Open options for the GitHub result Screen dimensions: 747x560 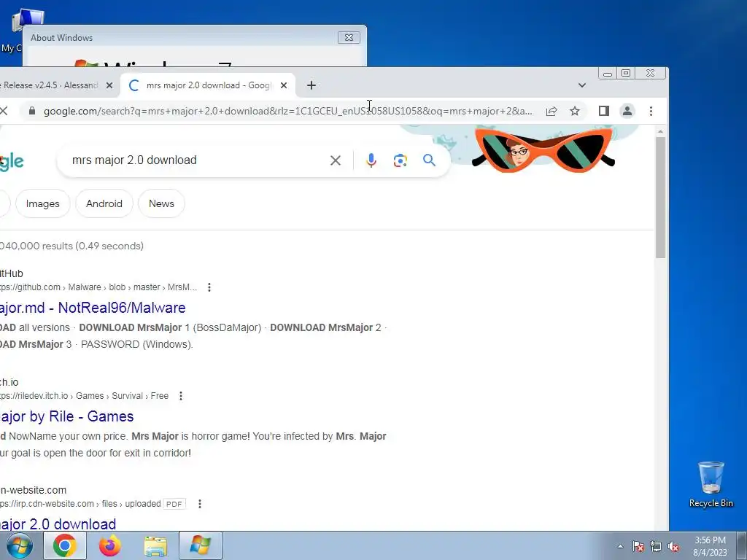[209, 287]
